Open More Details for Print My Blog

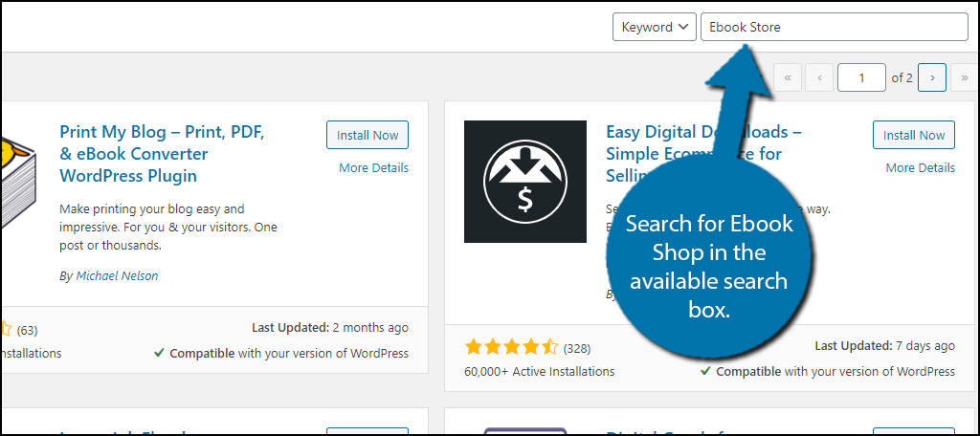[373, 167]
